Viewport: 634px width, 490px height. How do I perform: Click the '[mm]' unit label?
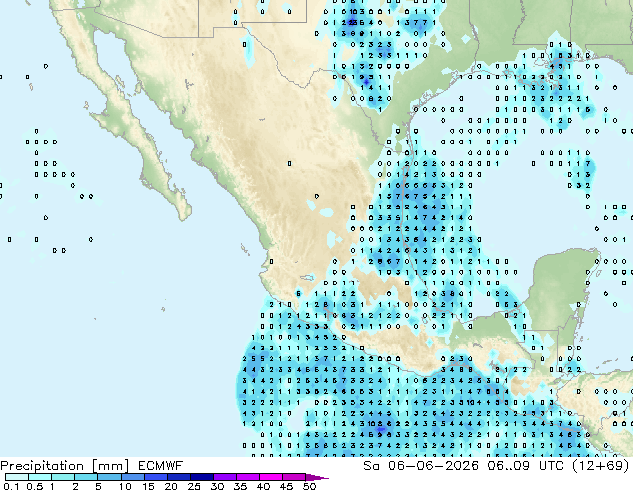pyautogui.click(x=111, y=466)
